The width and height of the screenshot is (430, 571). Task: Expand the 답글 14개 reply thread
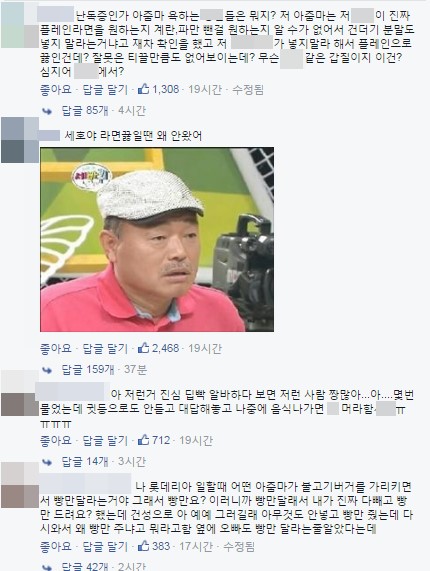click(85, 461)
